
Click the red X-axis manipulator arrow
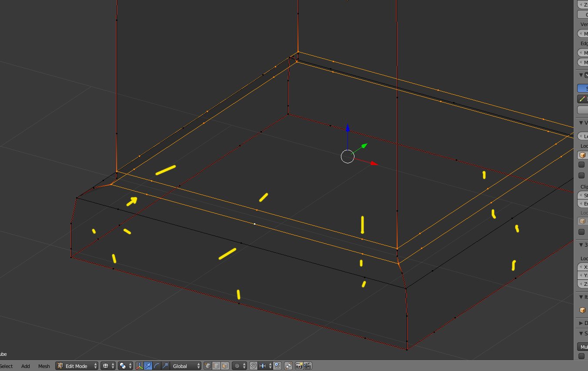[x=373, y=163]
